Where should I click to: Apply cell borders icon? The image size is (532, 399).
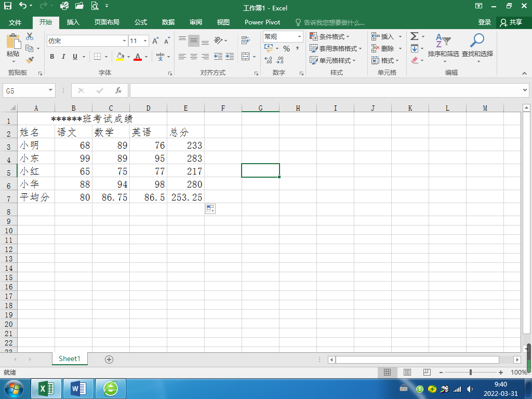point(97,56)
